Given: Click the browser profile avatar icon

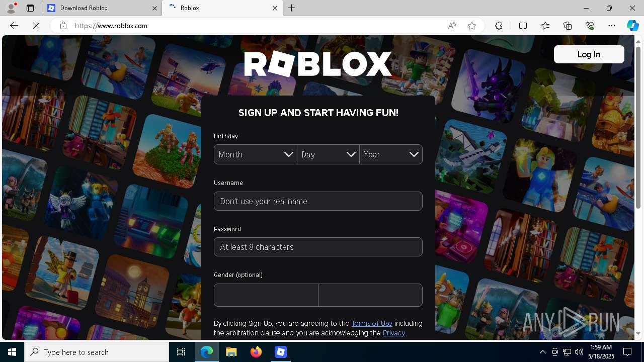Looking at the screenshot, I should (11, 8).
